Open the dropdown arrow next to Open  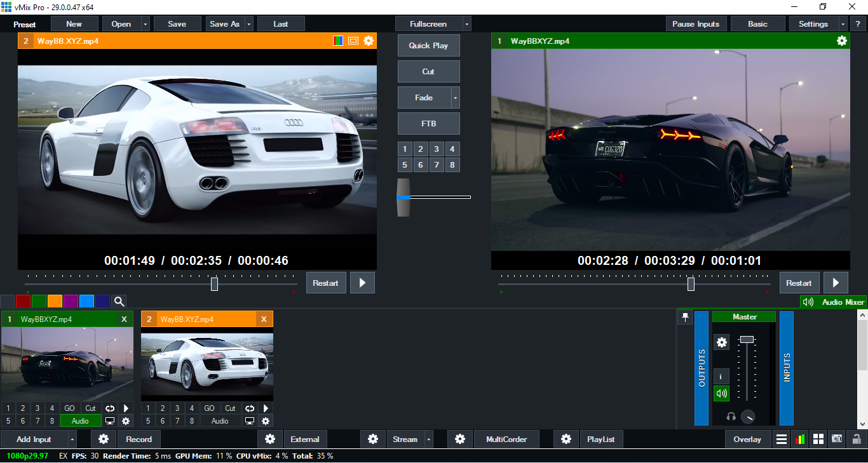146,24
